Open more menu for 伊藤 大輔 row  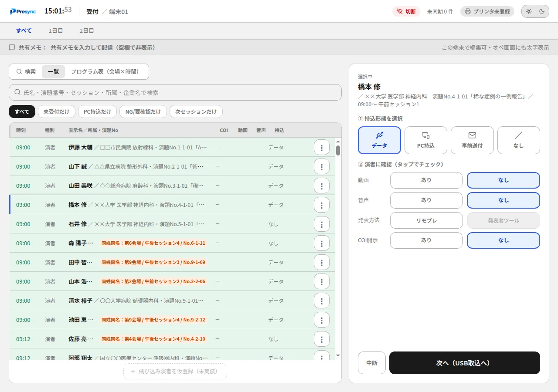322,147
